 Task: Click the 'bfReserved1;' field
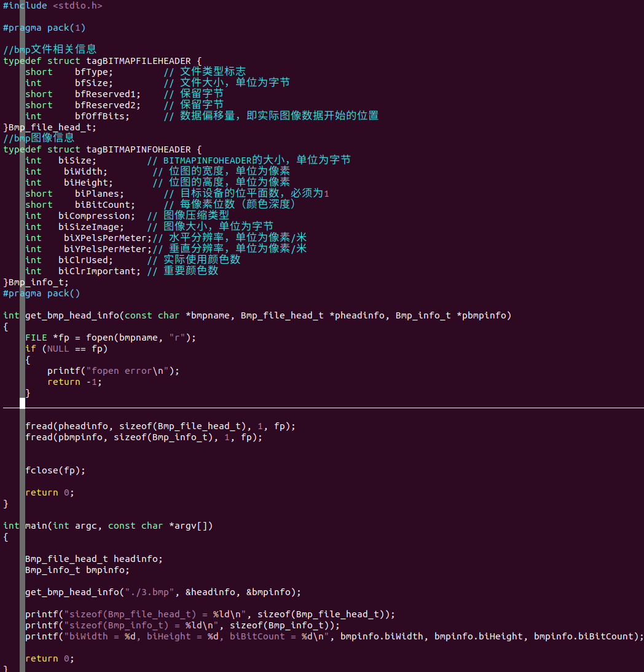108,94
